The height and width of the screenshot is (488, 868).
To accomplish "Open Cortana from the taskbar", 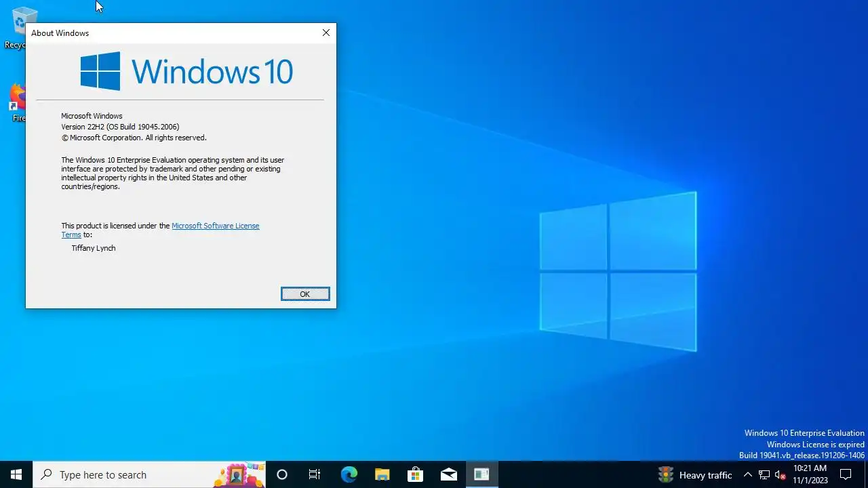I will (282, 474).
